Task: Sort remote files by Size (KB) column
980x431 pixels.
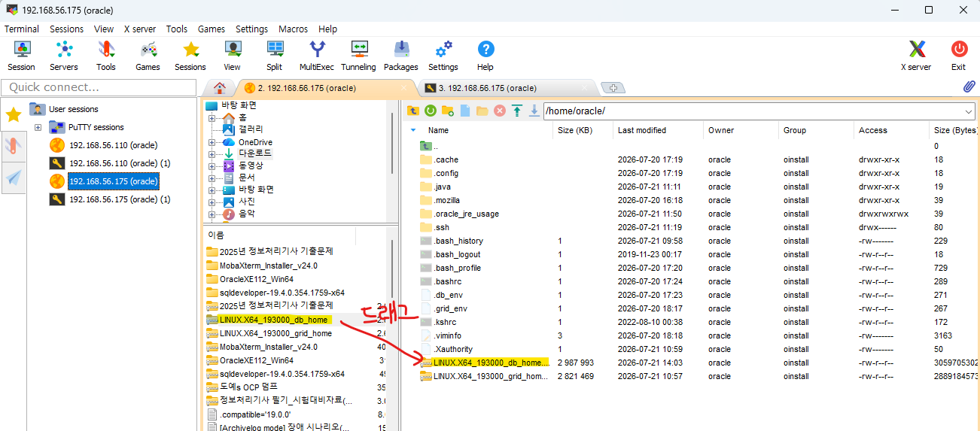Action: point(575,130)
